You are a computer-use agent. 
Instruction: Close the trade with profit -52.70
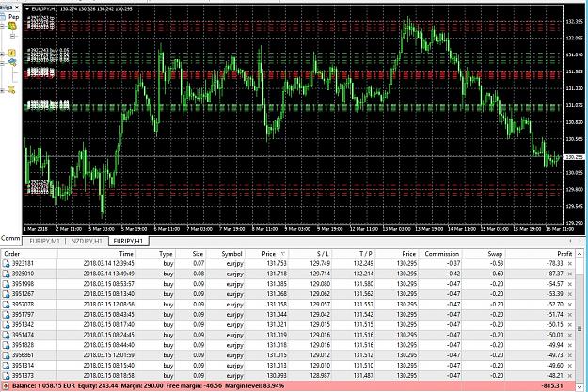(x=569, y=305)
